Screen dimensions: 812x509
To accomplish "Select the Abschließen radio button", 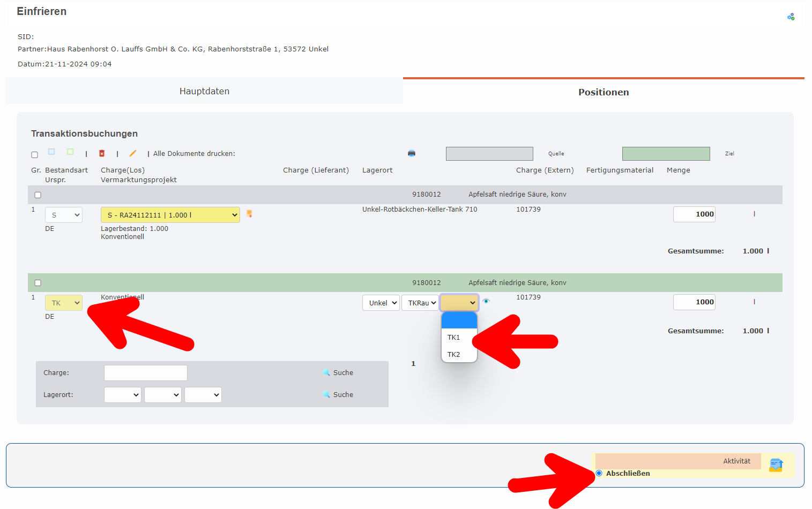I will 599,473.
